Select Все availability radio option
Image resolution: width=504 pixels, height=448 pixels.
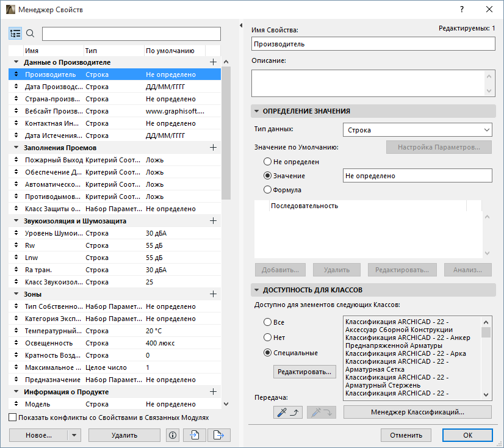click(x=267, y=322)
